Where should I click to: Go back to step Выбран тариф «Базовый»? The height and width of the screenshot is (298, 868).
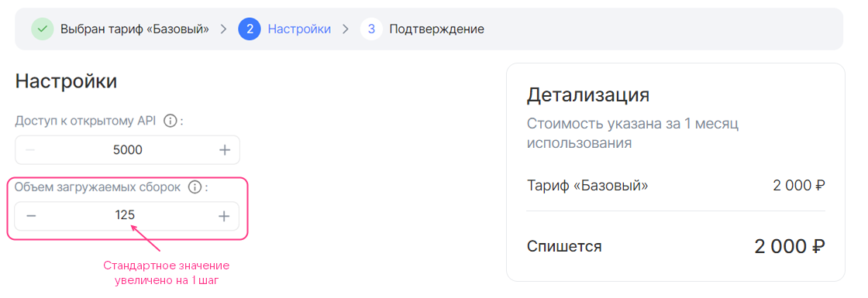[x=135, y=29]
